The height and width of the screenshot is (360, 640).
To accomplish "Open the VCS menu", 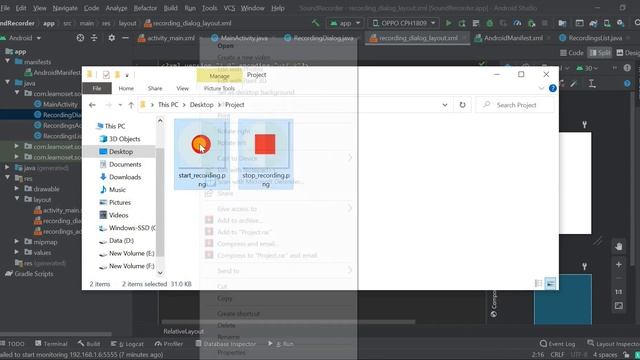I will [229, 8].
